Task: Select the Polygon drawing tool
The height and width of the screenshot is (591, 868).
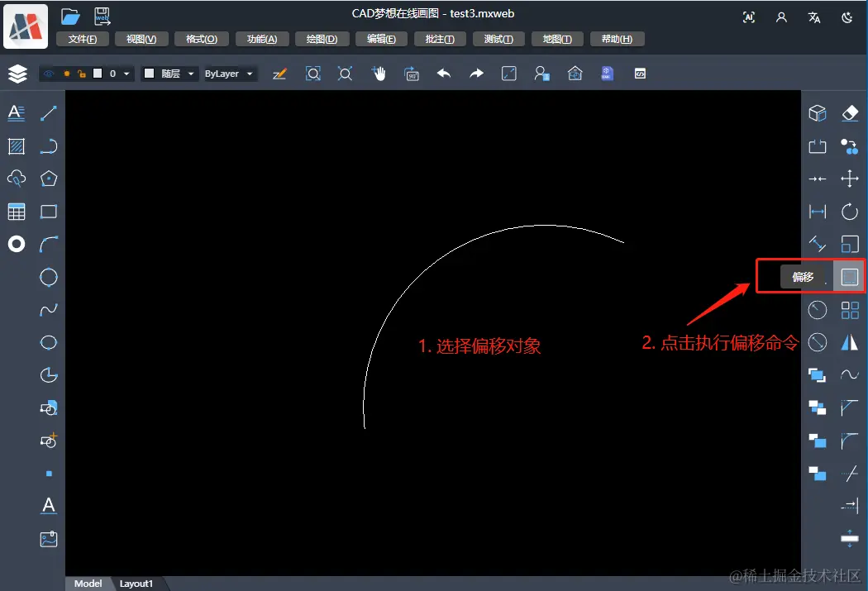Action: [x=49, y=179]
